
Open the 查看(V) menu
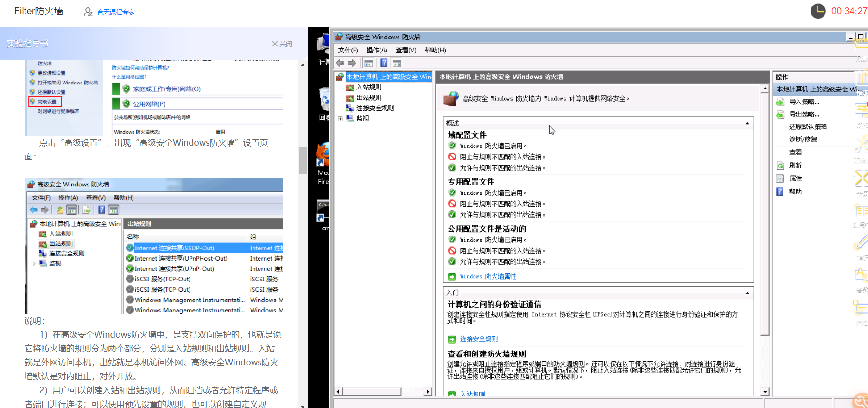(406, 50)
